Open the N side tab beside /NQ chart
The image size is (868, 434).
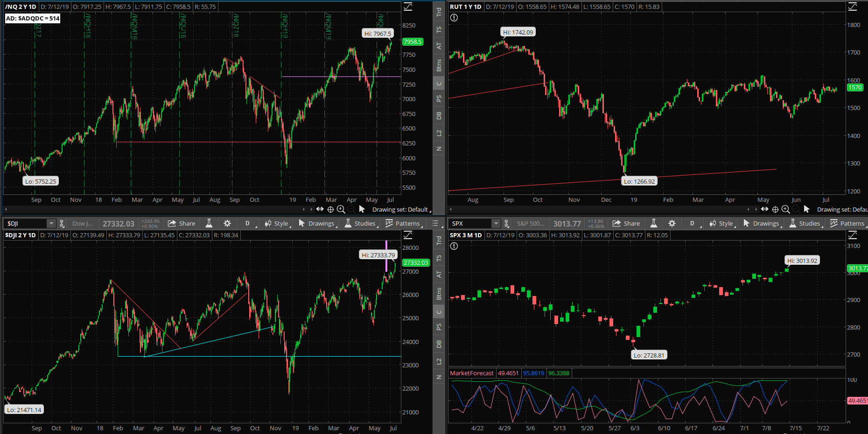[x=439, y=149]
